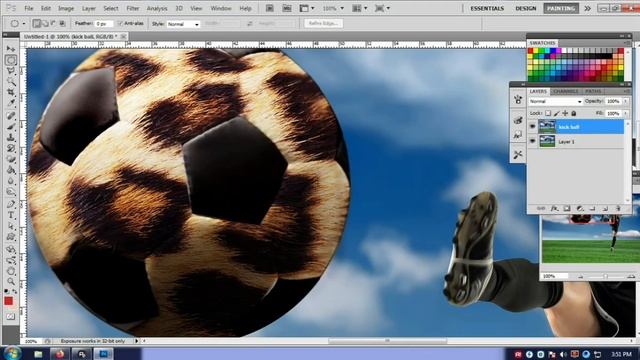
Task: Choose Add to selection mode
Action: (45, 24)
